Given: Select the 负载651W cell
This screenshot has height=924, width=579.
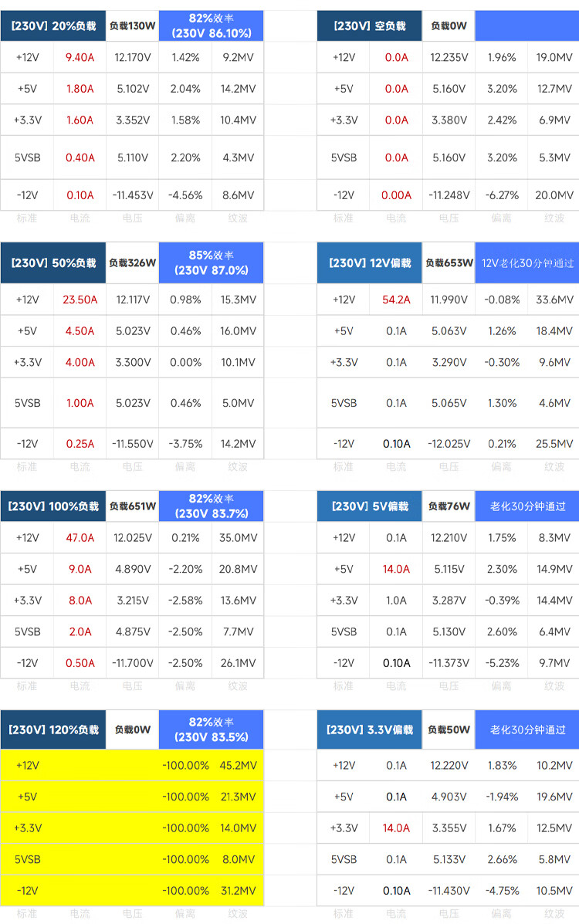Looking at the screenshot, I should click(132, 506).
